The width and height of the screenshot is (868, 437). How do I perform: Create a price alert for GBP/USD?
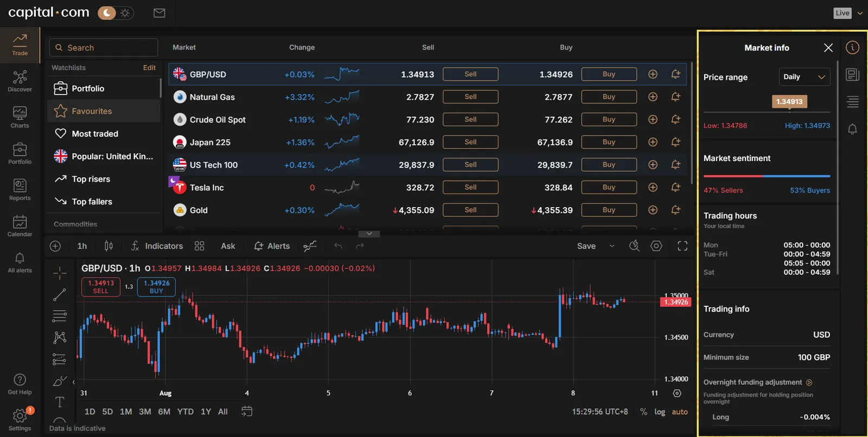coord(676,74)
